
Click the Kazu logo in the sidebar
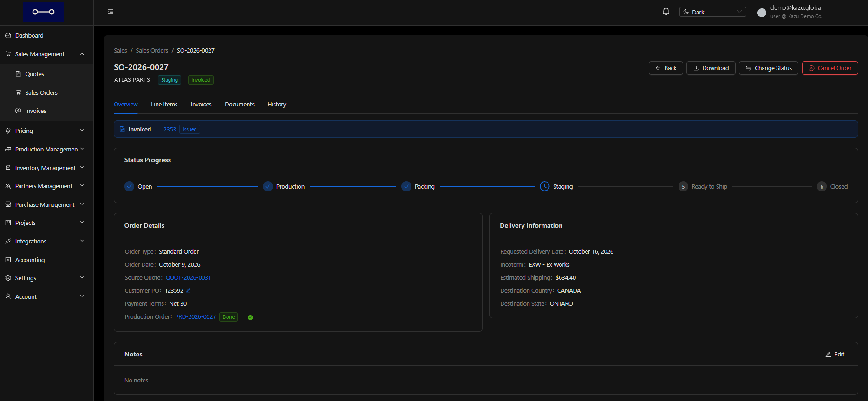[43, 12]
